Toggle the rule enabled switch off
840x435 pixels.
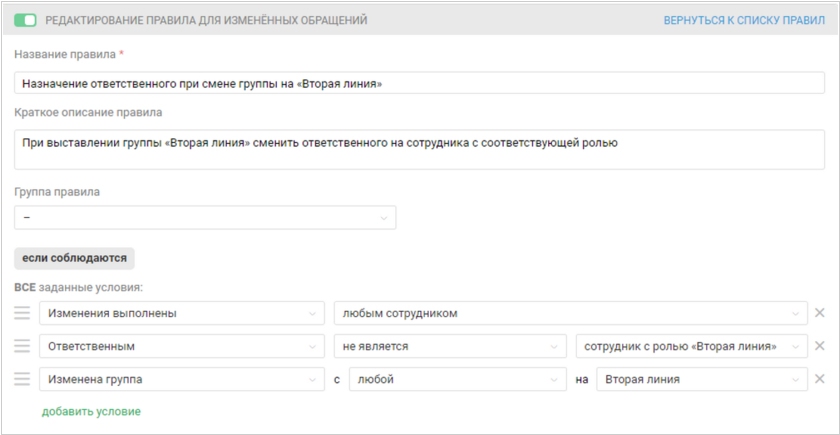[x=26, y=20]
